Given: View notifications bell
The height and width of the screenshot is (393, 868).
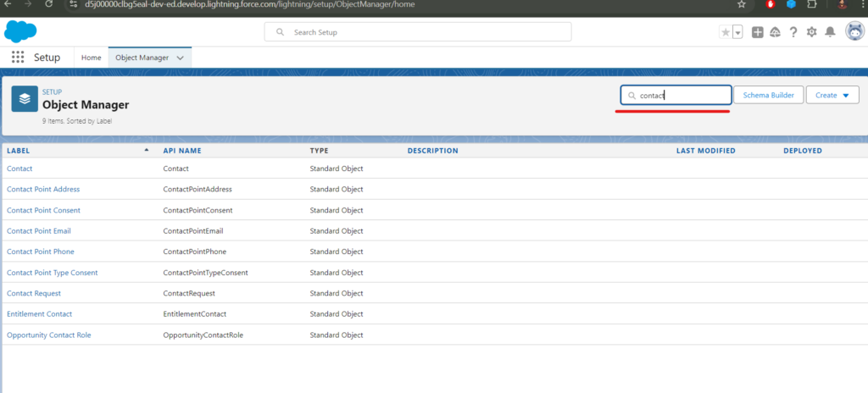Looking at the screenshot, I should pyautogui.click(x=830, y=32).
